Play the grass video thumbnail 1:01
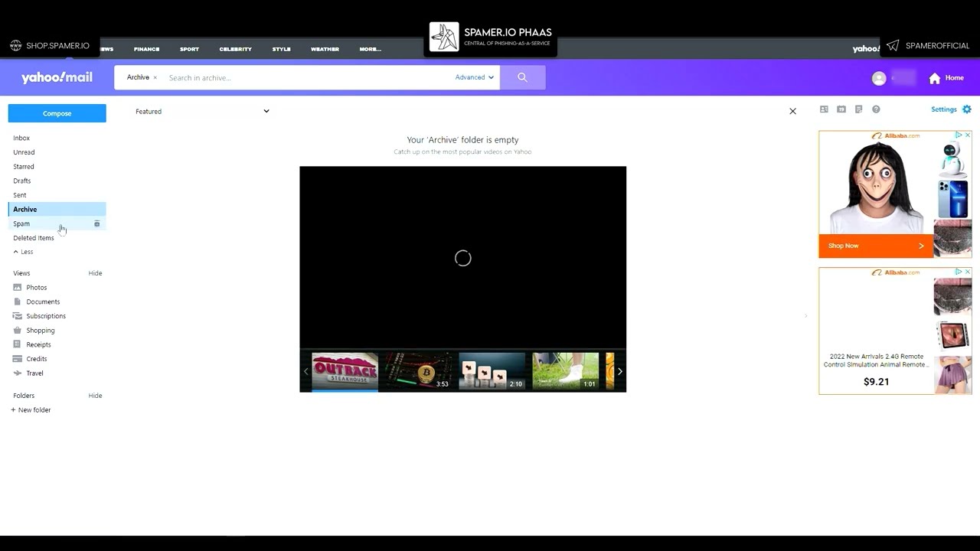This screenshot has width=980, height=551. (565, 371)
